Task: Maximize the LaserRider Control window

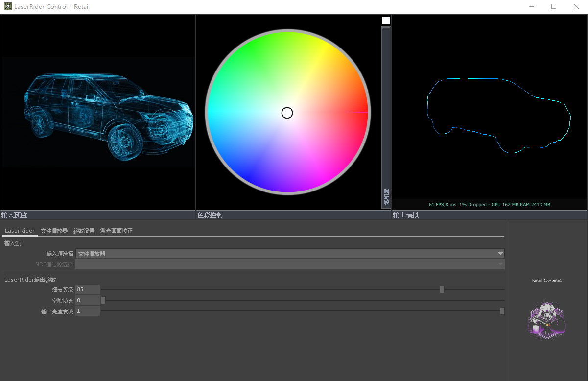Action: point(554,7)
